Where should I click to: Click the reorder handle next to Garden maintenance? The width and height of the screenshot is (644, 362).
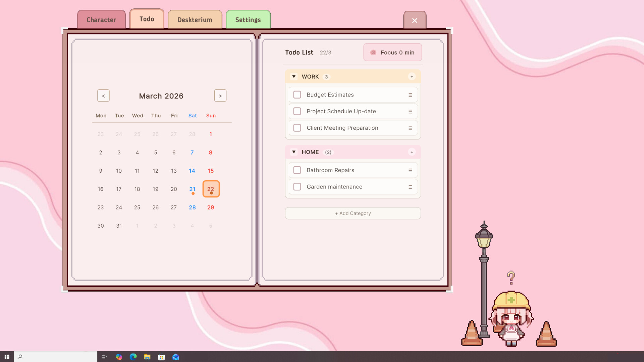pos(410,187)
